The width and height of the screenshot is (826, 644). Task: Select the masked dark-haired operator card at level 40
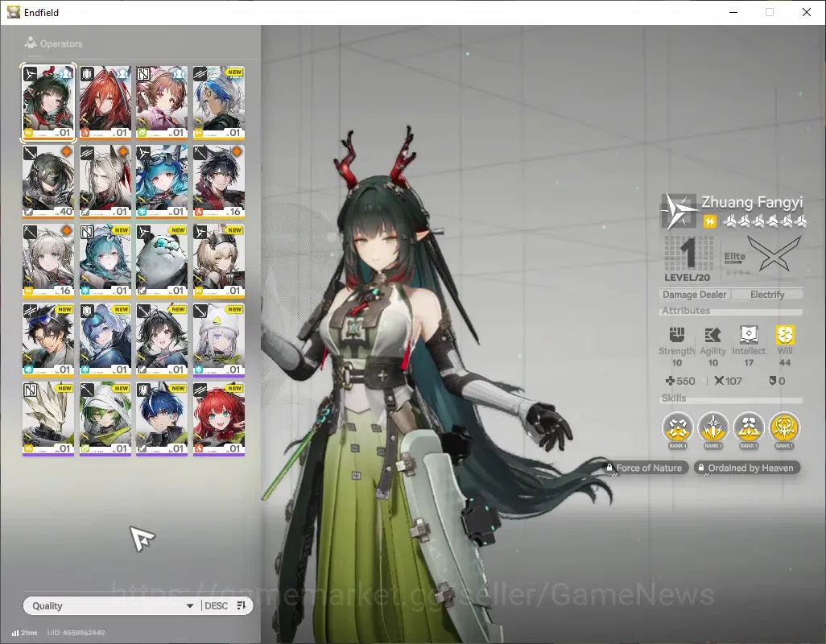coord(48,182)
